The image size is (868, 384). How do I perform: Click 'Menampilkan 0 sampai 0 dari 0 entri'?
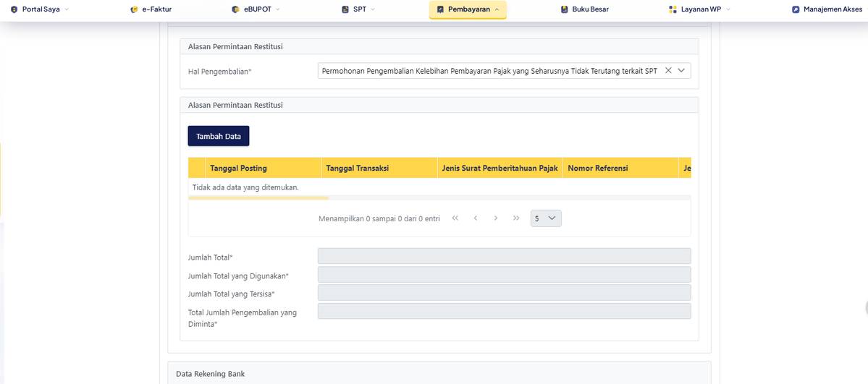point(379,218)
